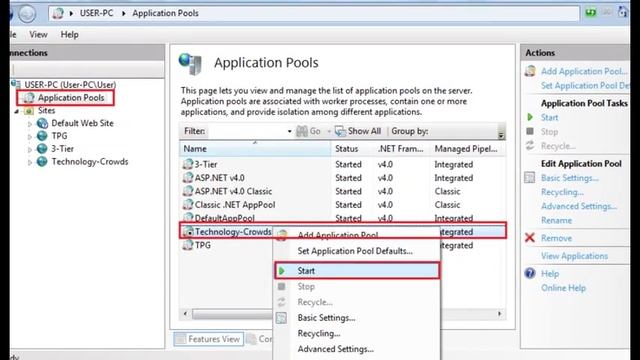Click the TPG pool row icon
The height and width of the screenshot is (360, 640).
188,245
